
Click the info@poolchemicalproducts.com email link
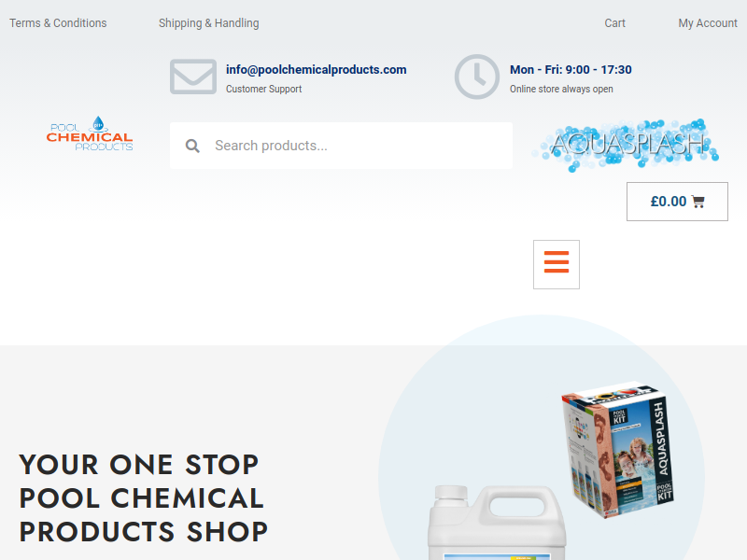[316, 69]
